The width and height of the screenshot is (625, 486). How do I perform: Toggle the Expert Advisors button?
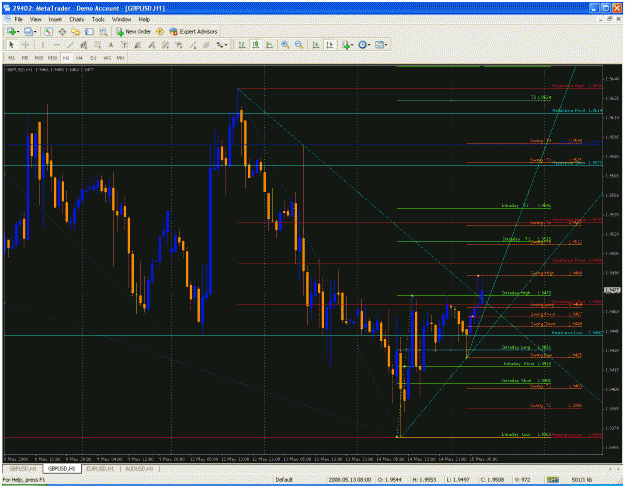(x=193, y=31)
